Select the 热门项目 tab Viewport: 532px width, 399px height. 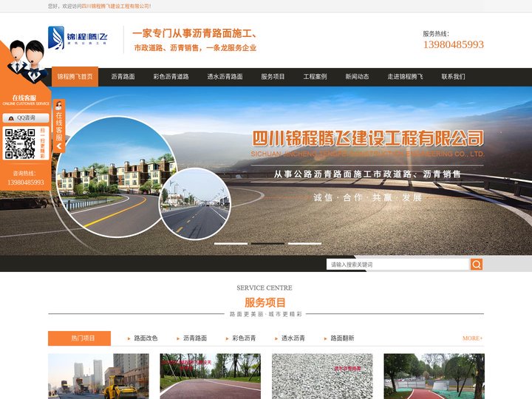(x=79, y=338)
